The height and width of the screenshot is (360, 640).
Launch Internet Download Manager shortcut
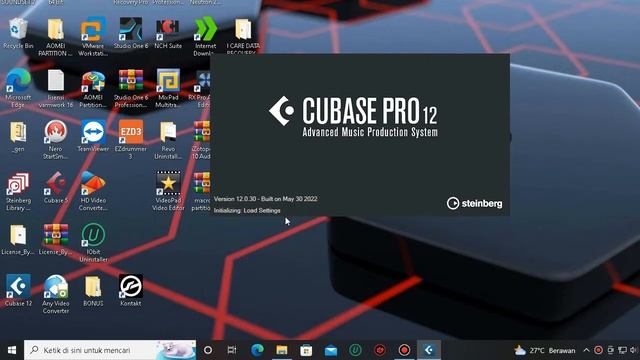click(205, 36)
